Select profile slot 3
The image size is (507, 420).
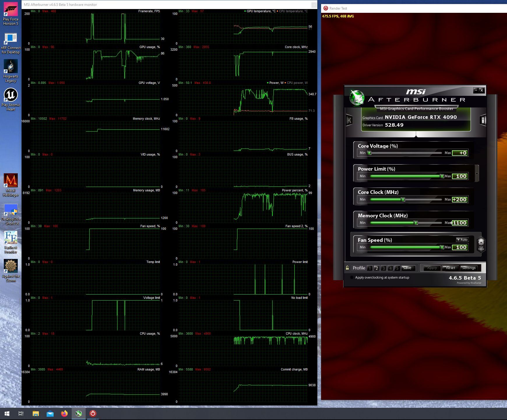click(x=383, y=268)
